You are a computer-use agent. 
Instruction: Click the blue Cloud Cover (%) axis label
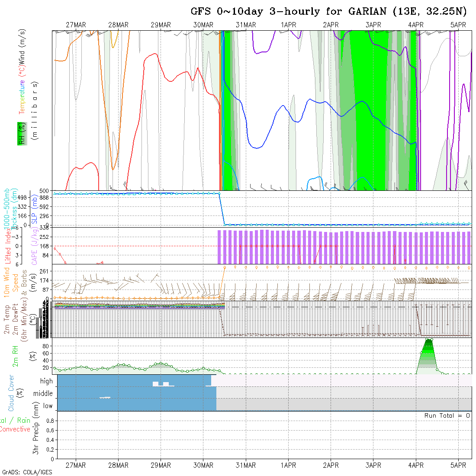11,393
